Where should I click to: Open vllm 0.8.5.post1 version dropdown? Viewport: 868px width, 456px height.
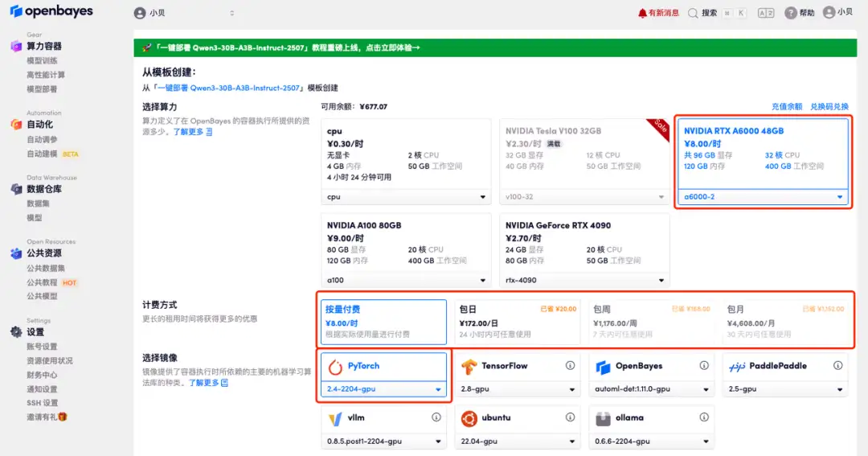[383, 441]
